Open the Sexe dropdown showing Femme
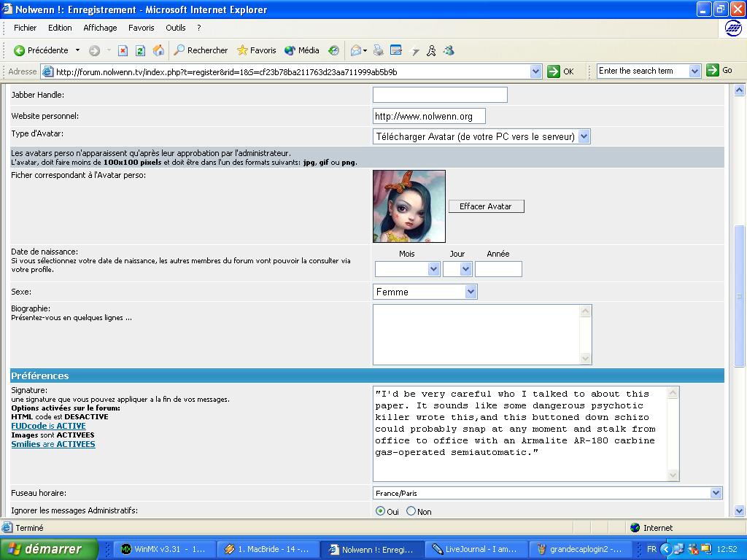The image size is (747, 560). (471, 292)
